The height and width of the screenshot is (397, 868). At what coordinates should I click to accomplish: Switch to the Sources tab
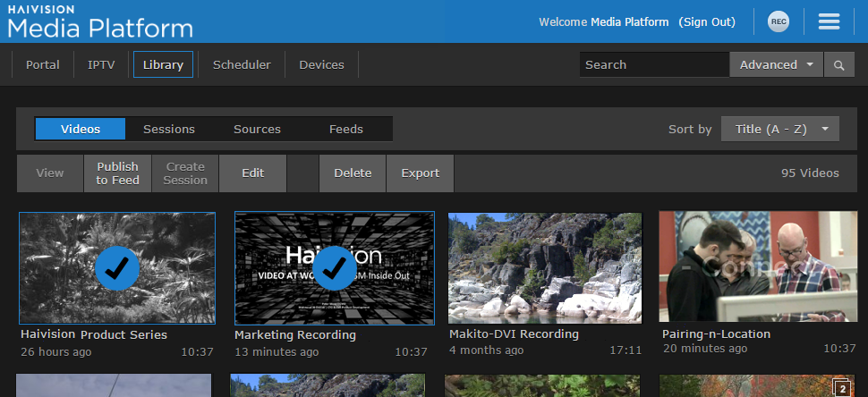[257, 129]
